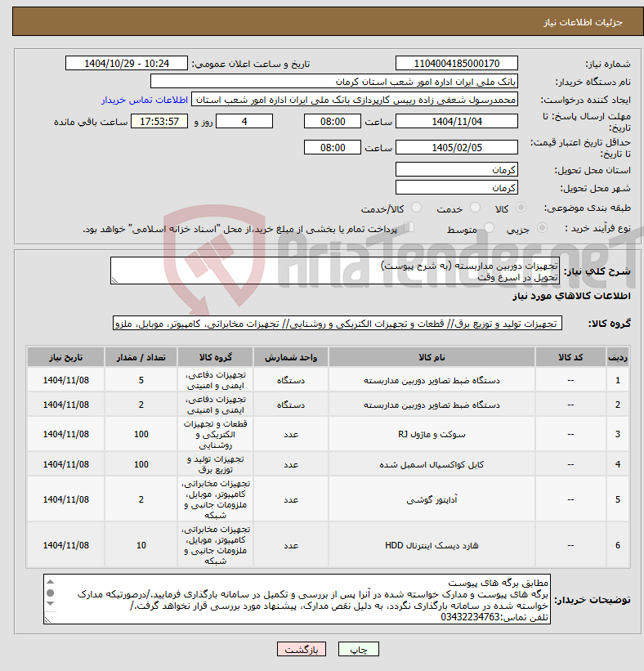Click the resize handle of description textarea
This screenshot has width=644, height=671.
114,280
